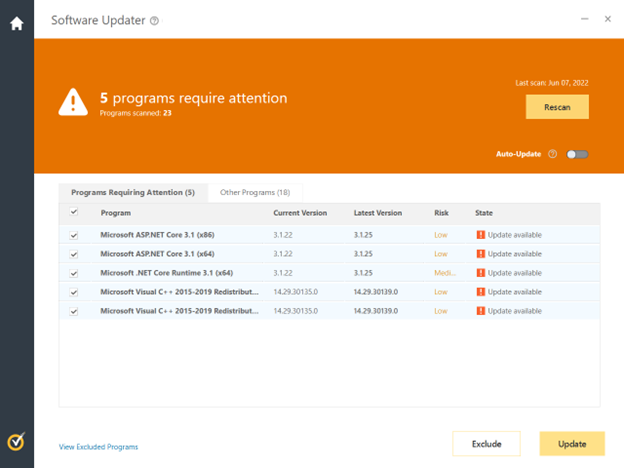Select Microsoft .NET Core Runtime 3.1 (x64) name

[166, 273]
